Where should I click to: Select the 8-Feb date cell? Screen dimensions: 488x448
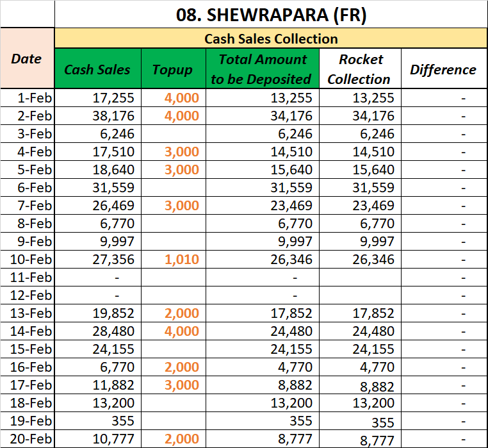coord(27,224)
